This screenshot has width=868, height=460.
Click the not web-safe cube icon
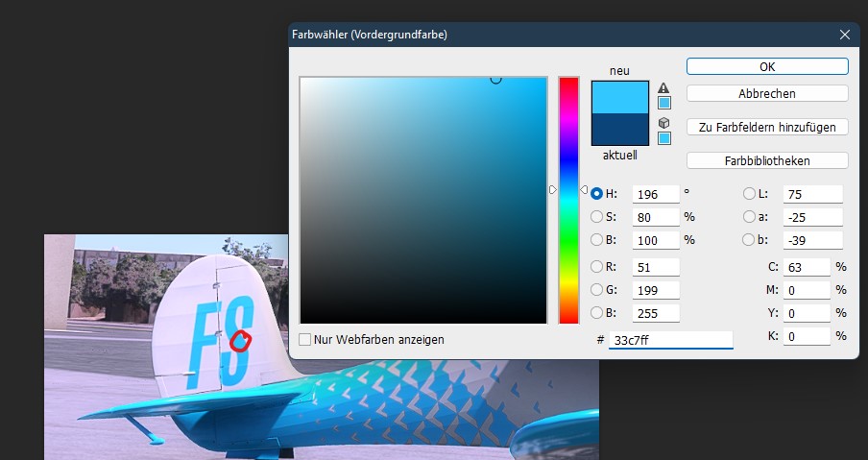(664, 123)
